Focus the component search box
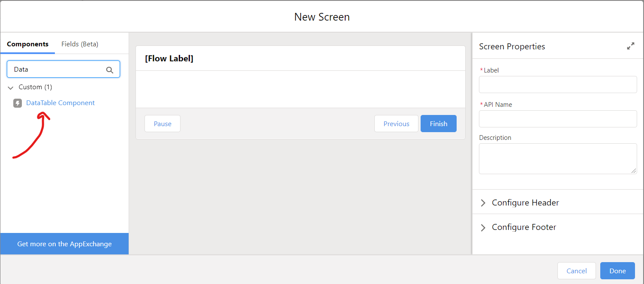644x284 pixels. (58, 69)
